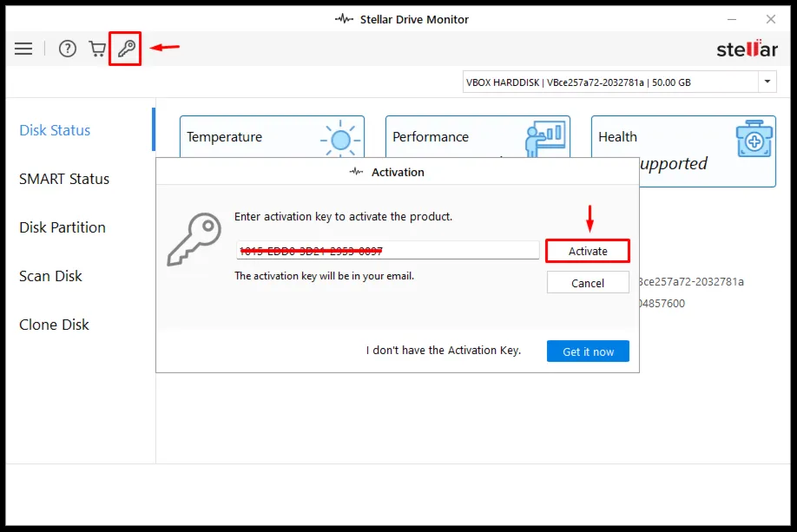Click the Get it now button
Screen dimensions: 797x532
[588, 351]
